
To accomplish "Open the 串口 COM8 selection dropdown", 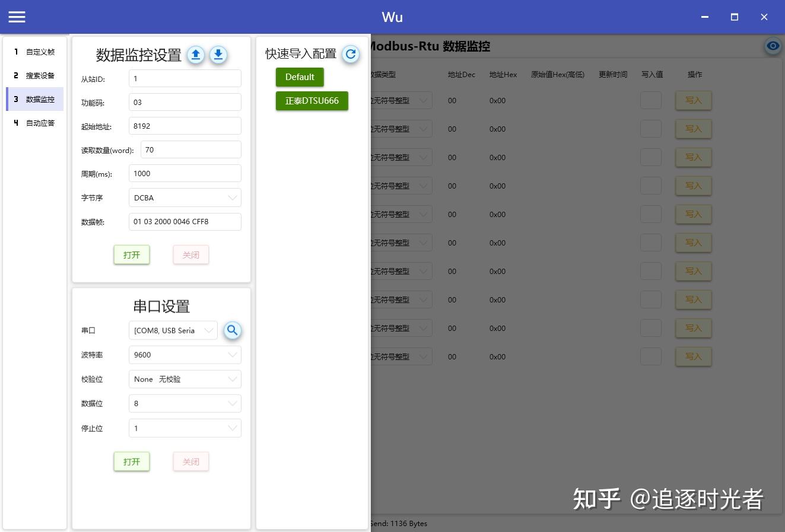I will (209, 330).
